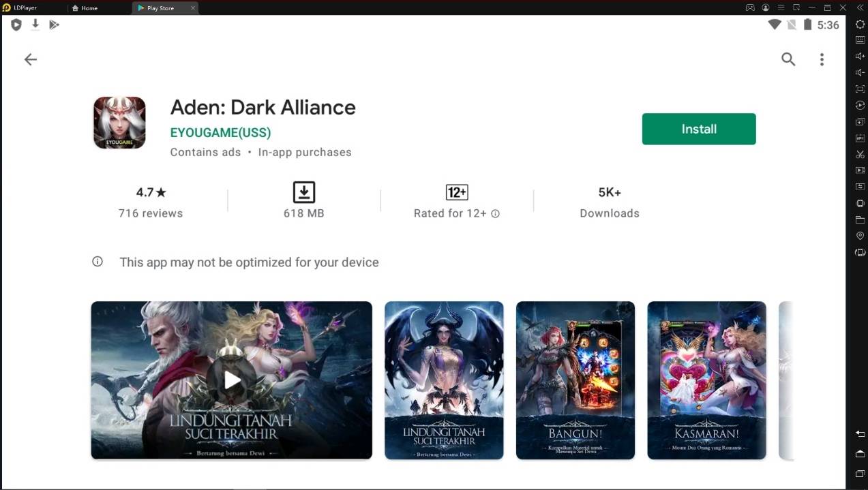Collapse the LDPlayer sidebar with double chevron
The image size is (868, 490).
point(860,7)
